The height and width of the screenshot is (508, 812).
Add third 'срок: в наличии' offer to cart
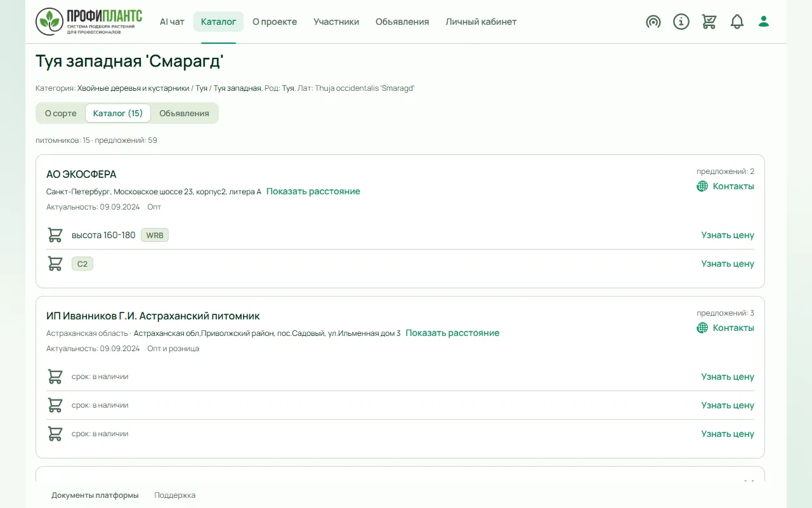pyautogui.click(x=55, y=434)
